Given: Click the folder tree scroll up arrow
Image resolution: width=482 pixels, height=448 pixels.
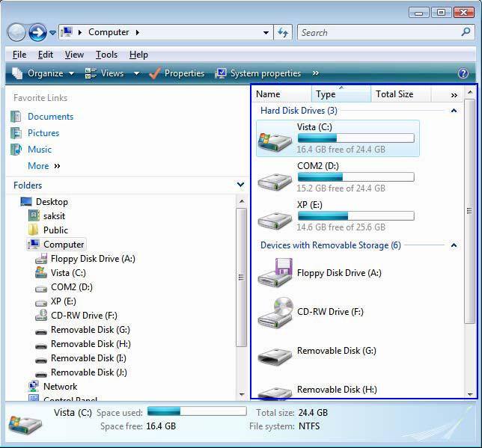Looking at the screenshot, I should [x=242, y=201].
